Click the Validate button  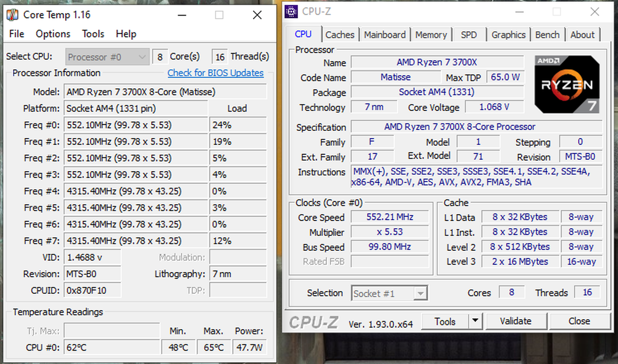coord(516,321)
